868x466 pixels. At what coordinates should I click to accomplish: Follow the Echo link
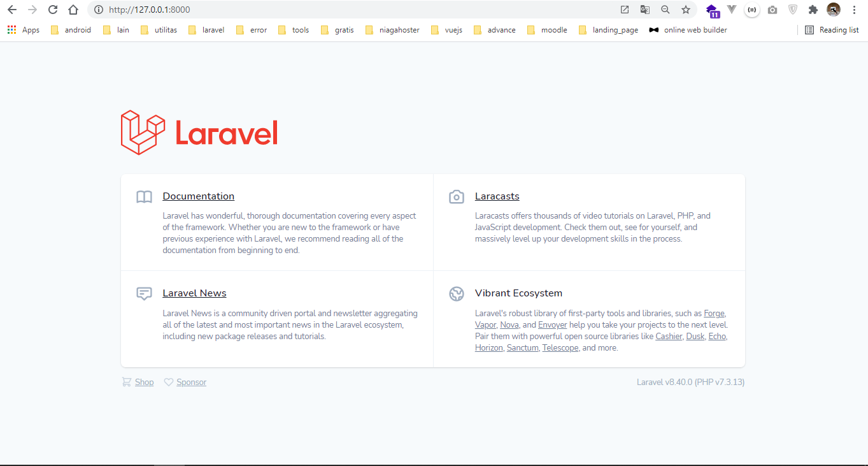tap(717, 337)
